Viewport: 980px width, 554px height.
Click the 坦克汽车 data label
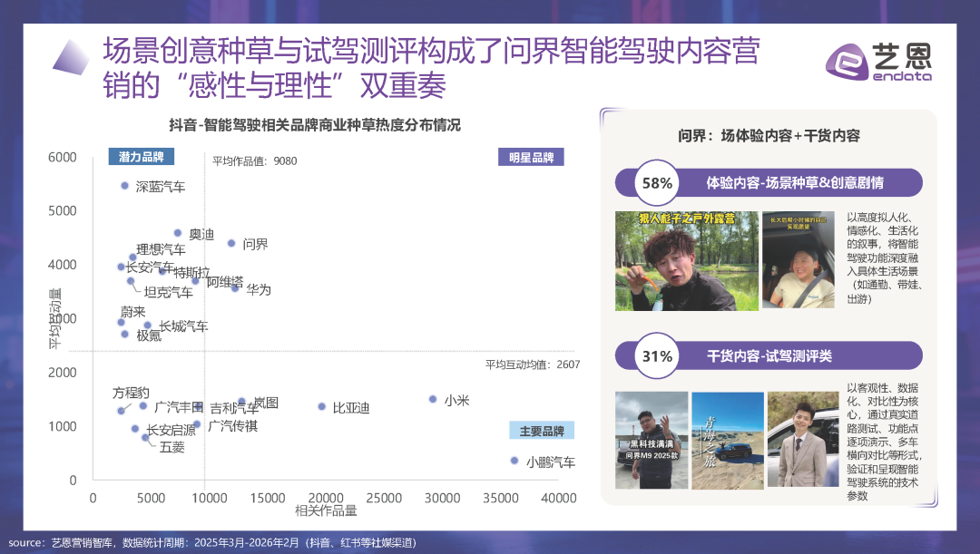[x=168, y=292]
